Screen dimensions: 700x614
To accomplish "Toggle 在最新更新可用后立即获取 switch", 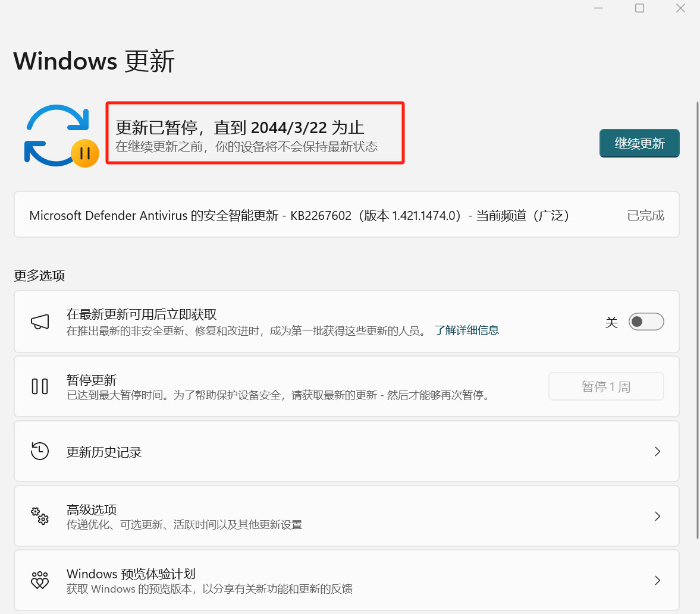I will coord(646,322).
